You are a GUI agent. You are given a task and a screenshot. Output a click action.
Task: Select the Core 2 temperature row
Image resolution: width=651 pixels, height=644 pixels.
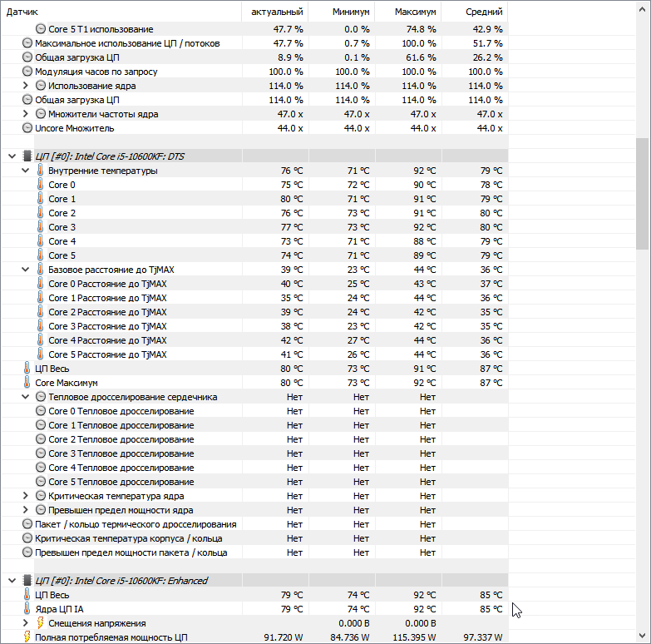254,213
